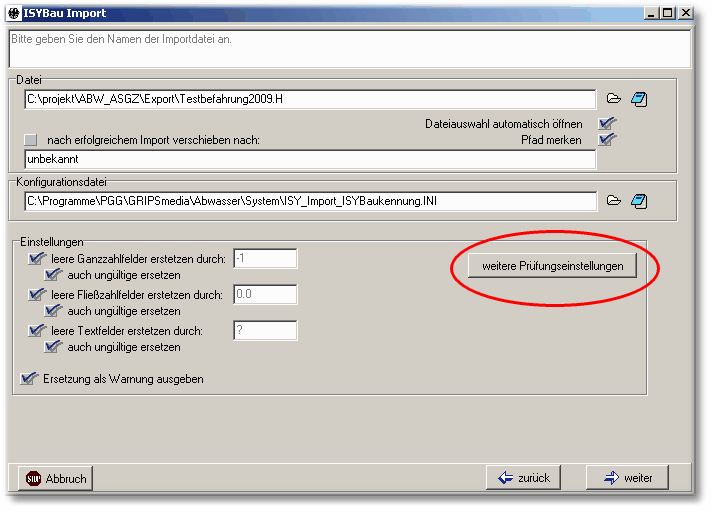Cancel import with the Abbruch button
The image size is (712, 512).
tap(56, 479)
